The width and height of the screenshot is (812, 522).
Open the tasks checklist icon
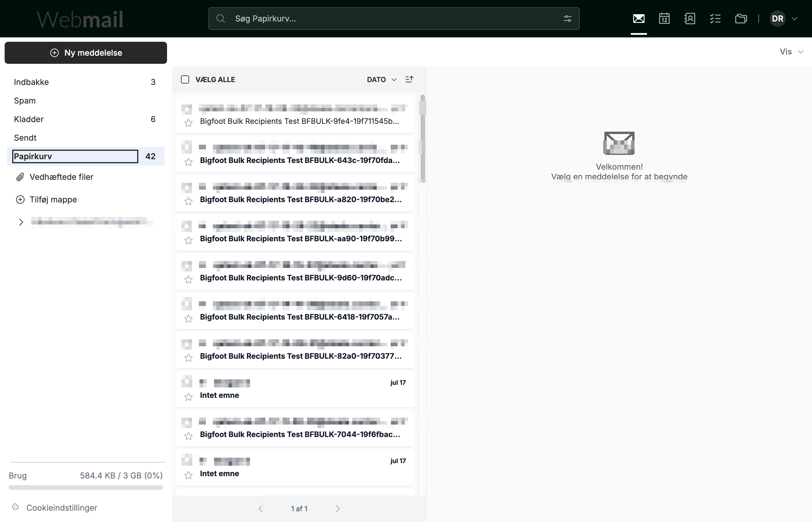click(715, 18)
